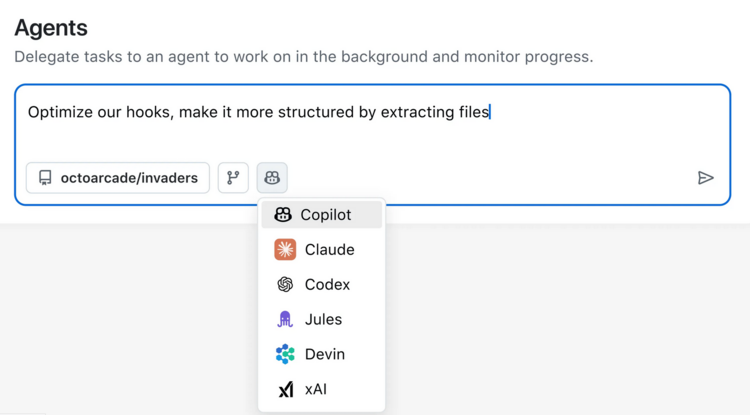Select the xAI menu entry
Image resolution: width=750 pixels, height=415 pixels.
tap(315, 389)
